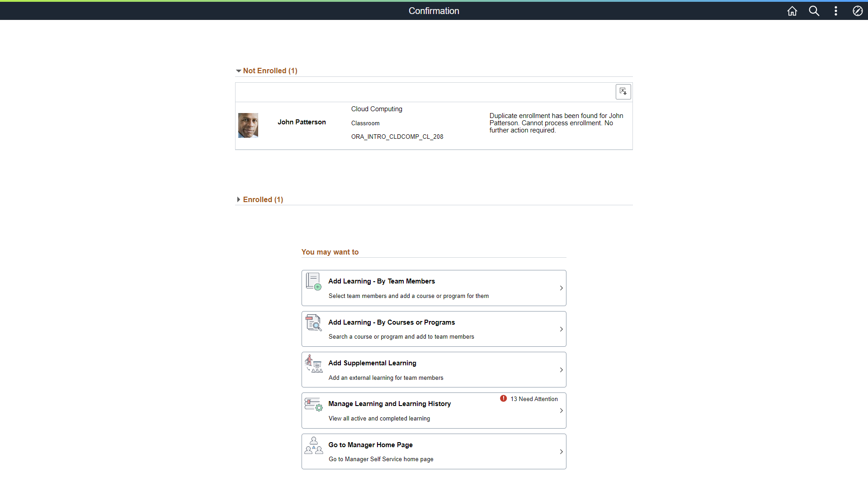Image resolution: width=868 pixels, height=477 pixels.
Task: Click the Manager Home Page people icon
Action: click(x=314, y=445)
